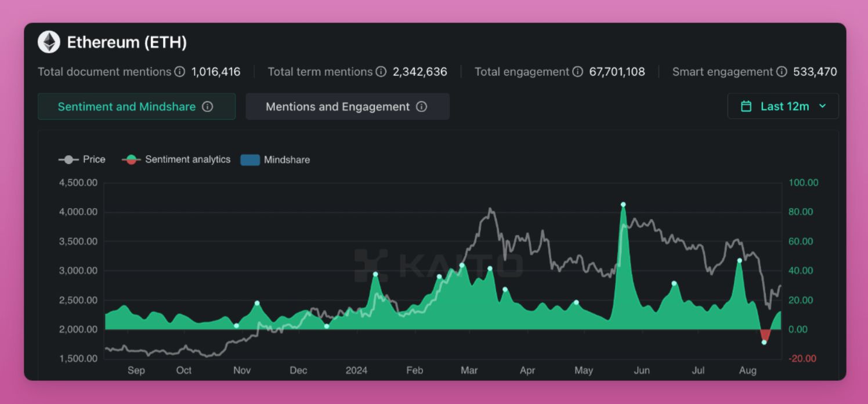
Task: Click the highest sentiment peak marker in late May
Action: (x=623, y=205)
